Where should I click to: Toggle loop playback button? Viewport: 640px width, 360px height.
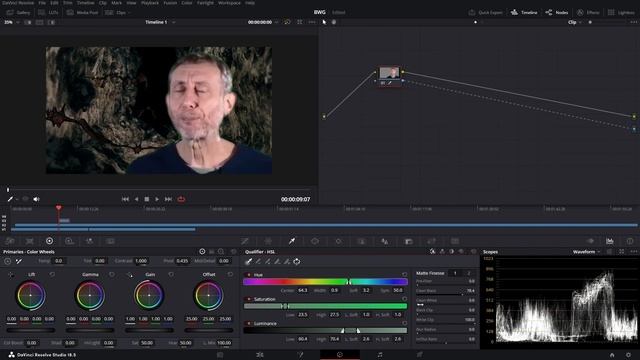181,199
